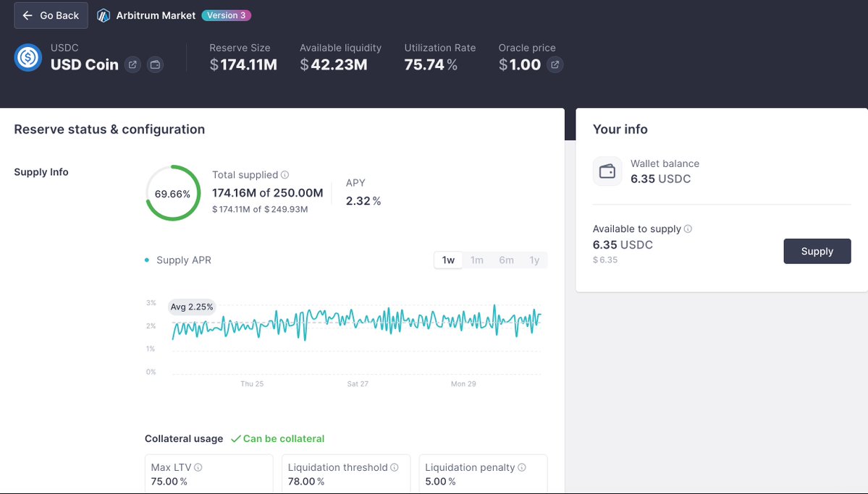Image resolution: width=868 pixels, height=494 pixels.
Task: Select the 1m chart range
Action: 476,260
